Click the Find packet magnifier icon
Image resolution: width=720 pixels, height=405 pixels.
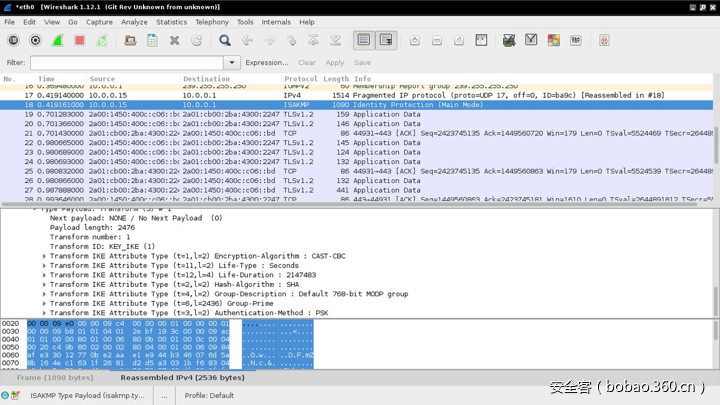point(225,40)
